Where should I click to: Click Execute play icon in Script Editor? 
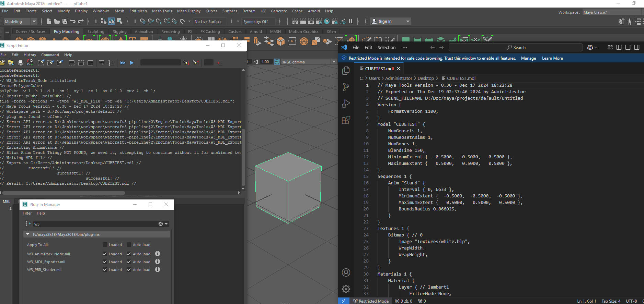(132, 63)
